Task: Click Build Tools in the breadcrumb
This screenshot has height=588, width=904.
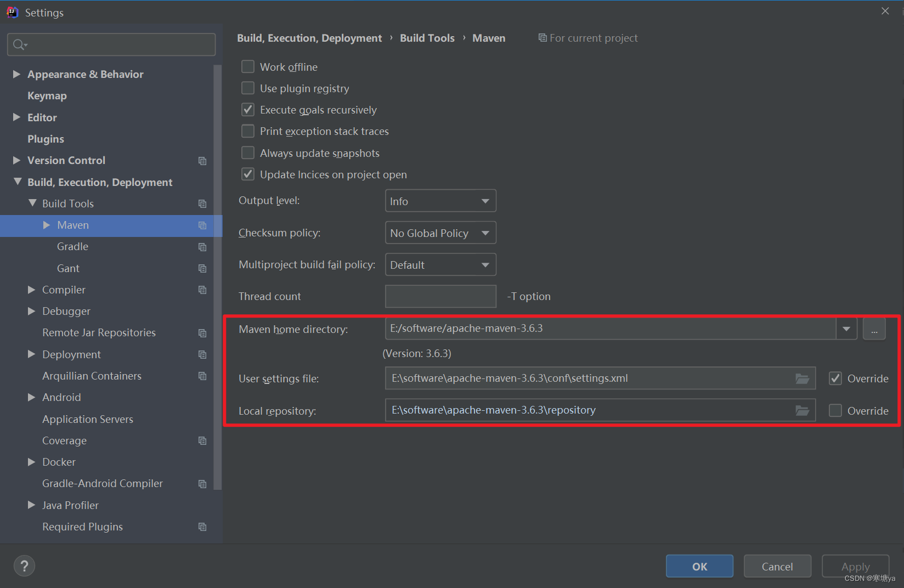Action: (427, 38)
